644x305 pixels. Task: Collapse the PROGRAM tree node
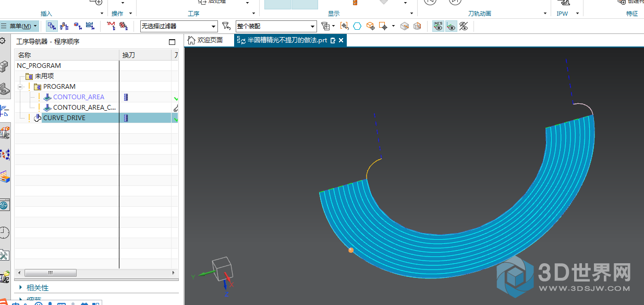coord(20,87)
